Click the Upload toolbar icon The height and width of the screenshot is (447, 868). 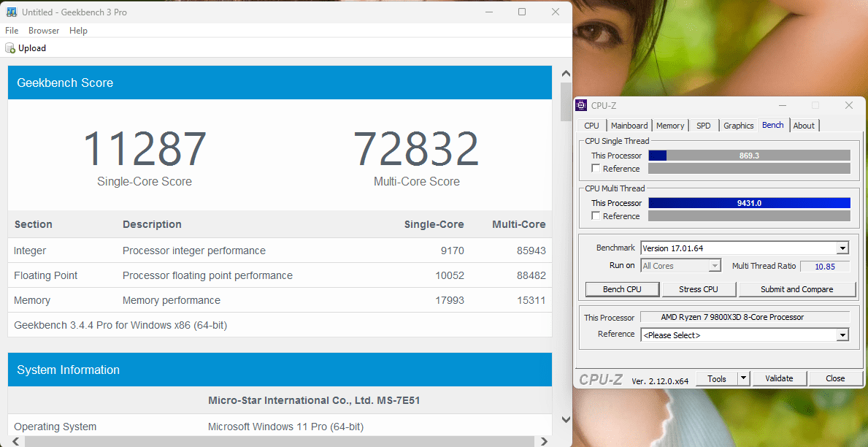coord(10,48)
